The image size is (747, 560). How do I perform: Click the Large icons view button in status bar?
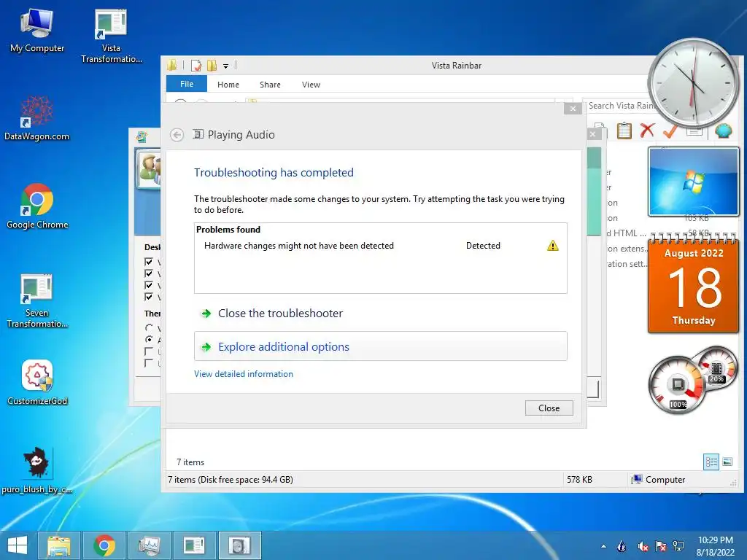[x=727, y=462]
